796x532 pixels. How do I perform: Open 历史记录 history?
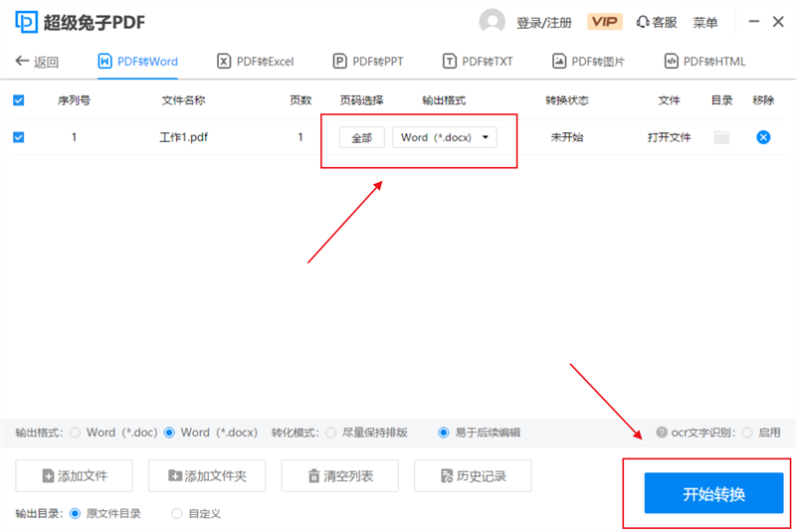(474, 475)
